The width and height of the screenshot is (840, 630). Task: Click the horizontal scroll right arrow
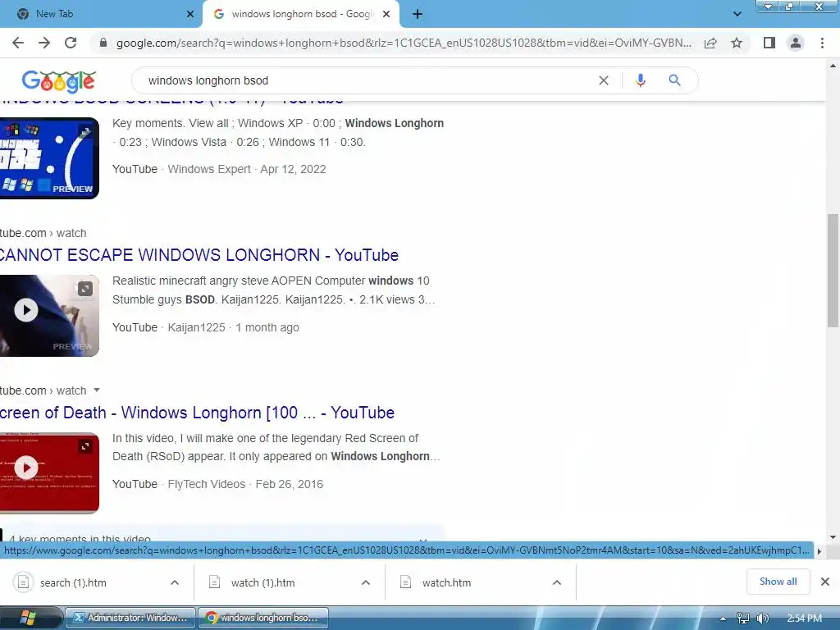(819, 551)
